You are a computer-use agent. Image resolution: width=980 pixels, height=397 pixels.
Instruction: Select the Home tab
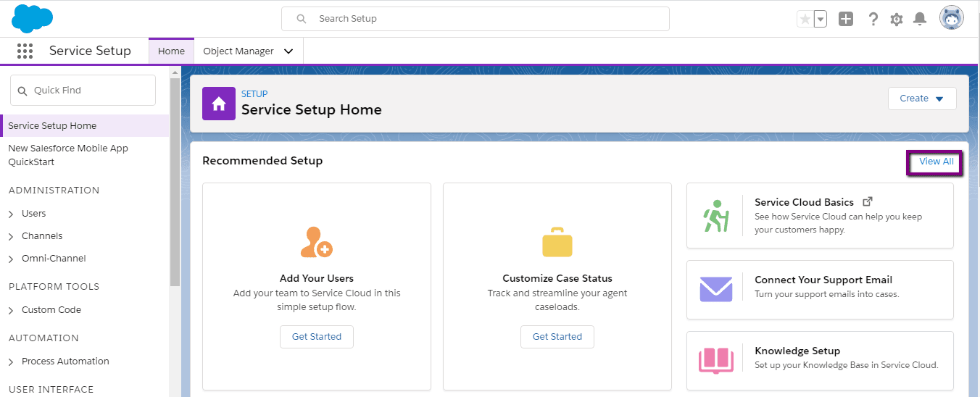tap(172, 51)
